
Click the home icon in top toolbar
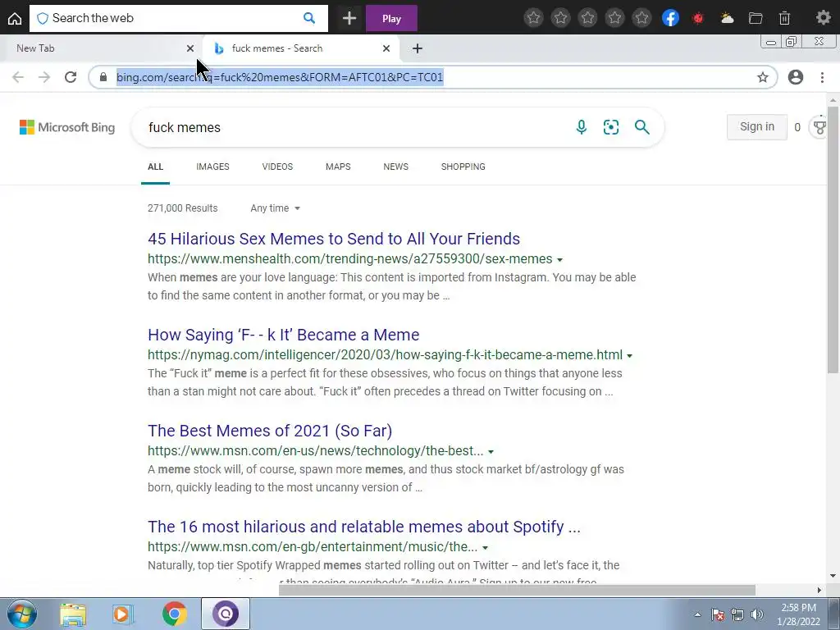pos(15,18)
